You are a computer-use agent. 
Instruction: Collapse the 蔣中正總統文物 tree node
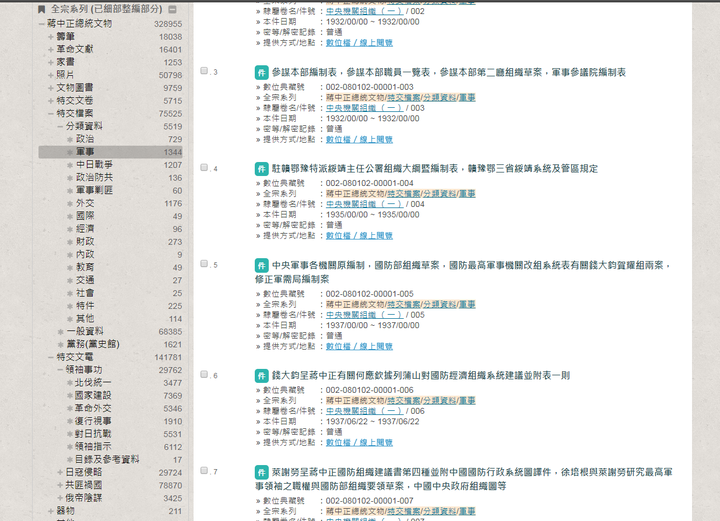click(x=41, y=23)
